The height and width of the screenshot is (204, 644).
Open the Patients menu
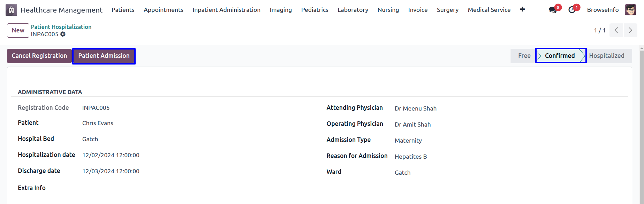pyautogui.click(x=123, y=10)
